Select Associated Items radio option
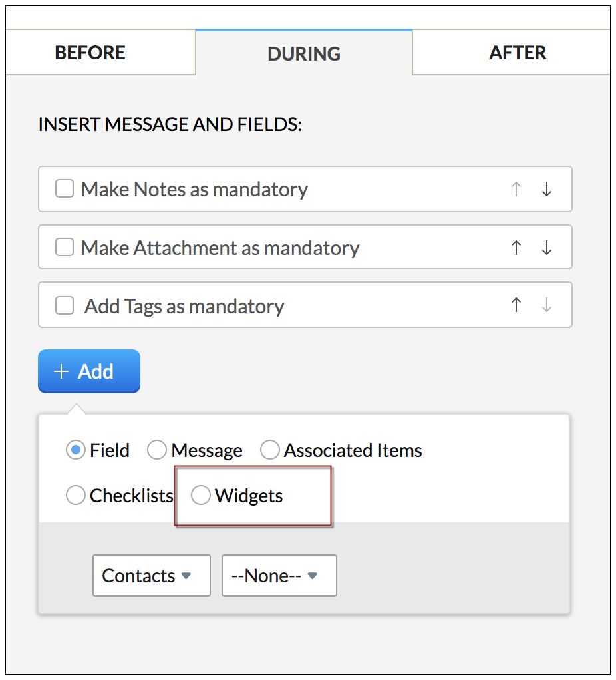616x680 pixels. 269,451
